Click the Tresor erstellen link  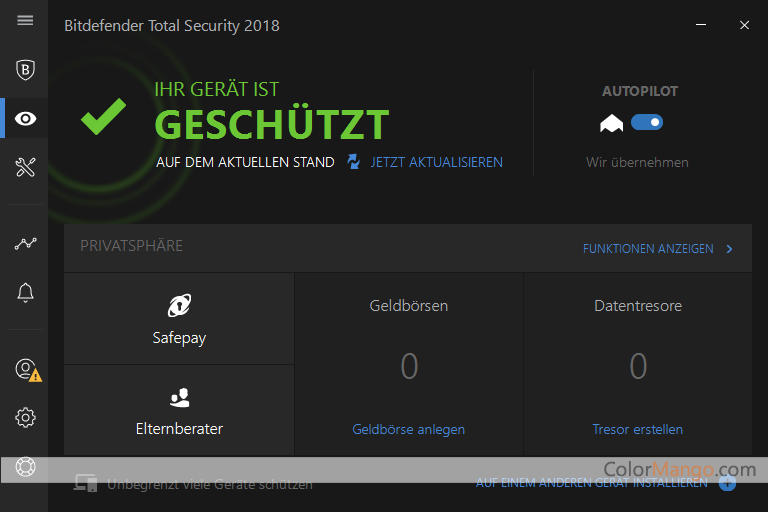[637, 429]
